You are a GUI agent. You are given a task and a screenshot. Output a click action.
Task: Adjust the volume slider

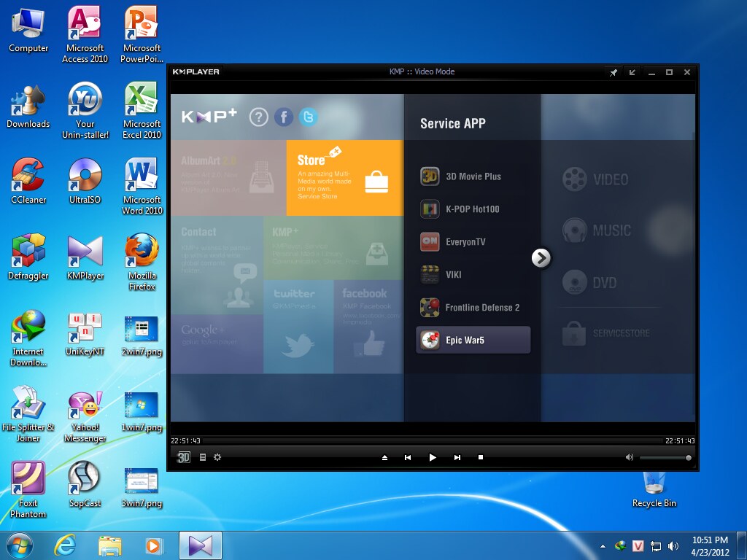[665, 457]
